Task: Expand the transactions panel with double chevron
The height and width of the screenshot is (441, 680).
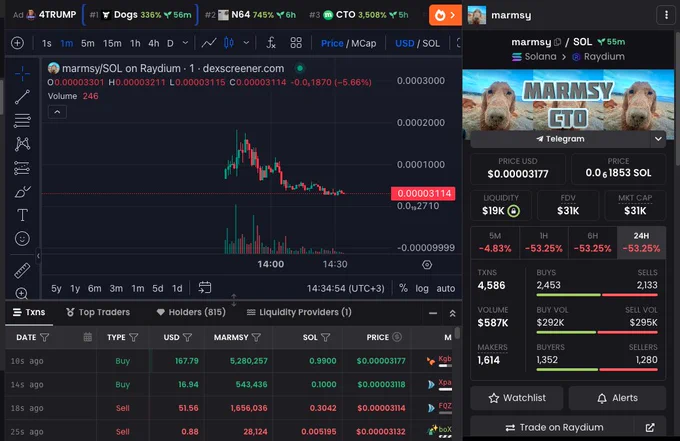Action: pos(452,313)
